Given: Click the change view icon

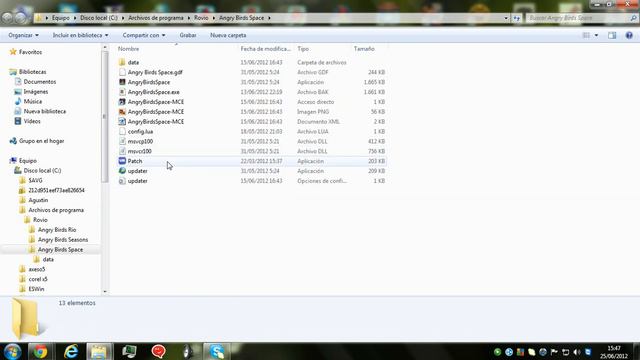Looking at the screenshot, I should pos(586,36).
